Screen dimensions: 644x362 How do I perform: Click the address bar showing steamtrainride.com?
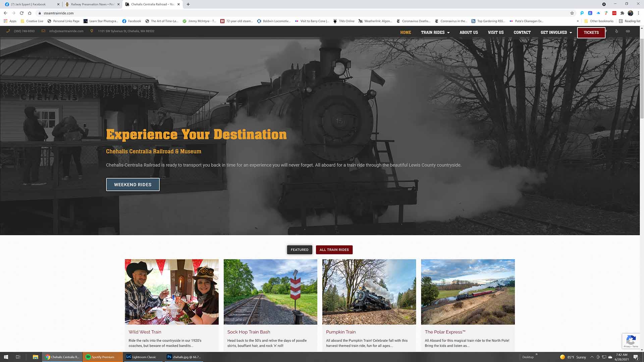pyautogui.click(x=302, y=13)
